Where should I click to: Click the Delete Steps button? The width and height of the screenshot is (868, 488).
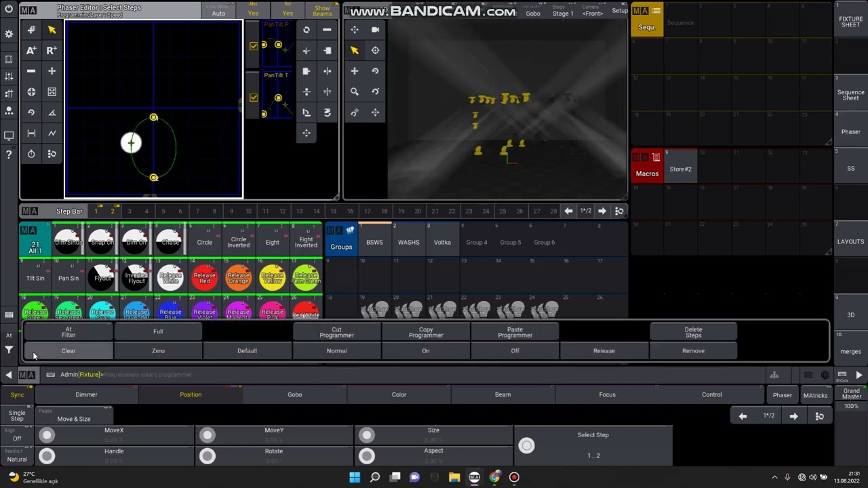point(693,332)
